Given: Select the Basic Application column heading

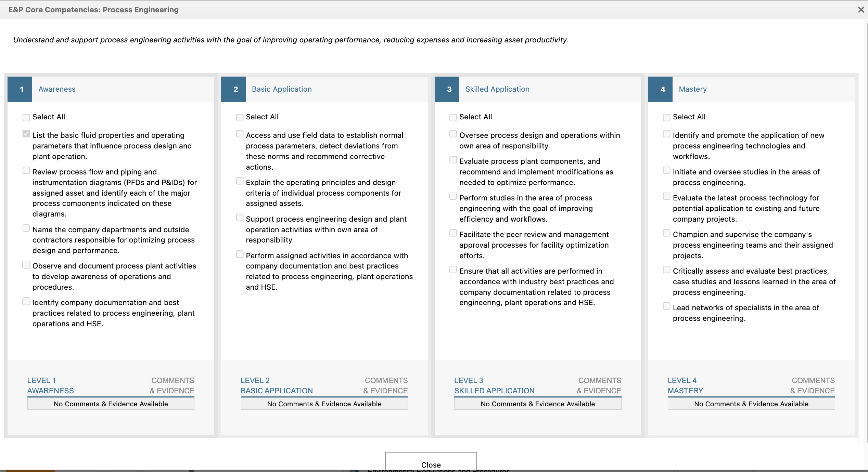Looking at the screenshot, I should [282, 89].
